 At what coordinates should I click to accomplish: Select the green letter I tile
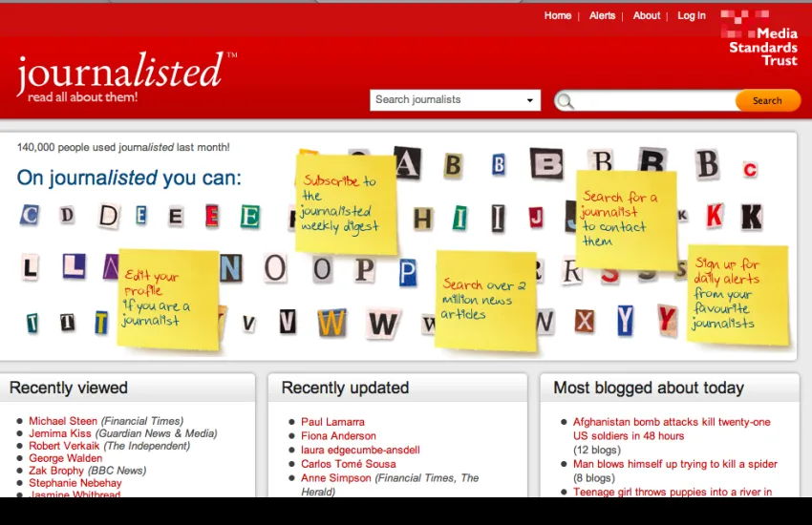pyautogui.click(x=459, y=218)
